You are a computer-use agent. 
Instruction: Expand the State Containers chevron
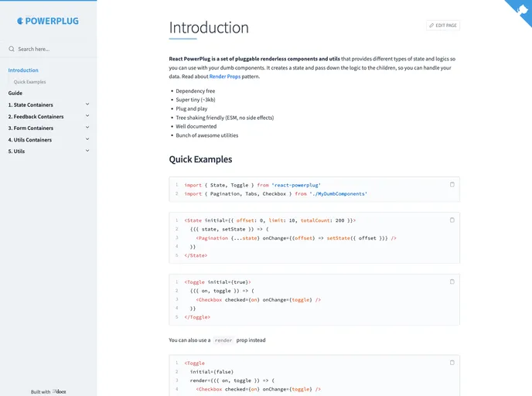tap(87, 104)
